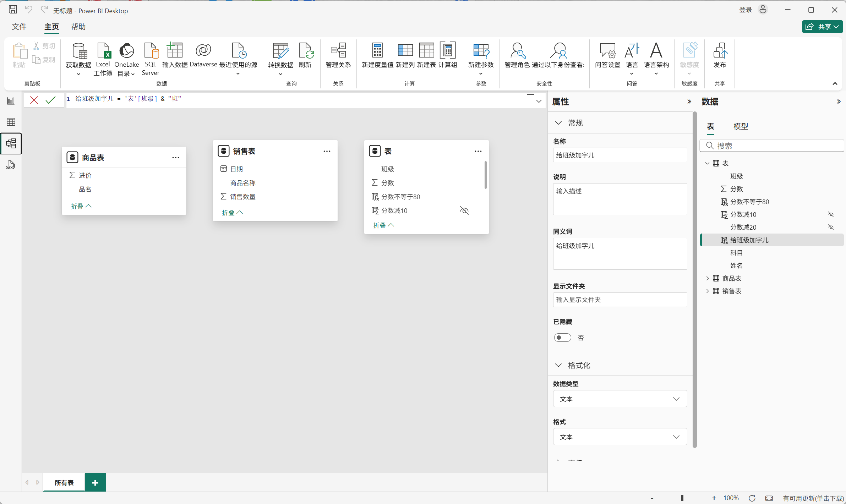This screenshot has width=846, height=504.
Task: Click the 共享 share button
Action: (x=822, y=27)
